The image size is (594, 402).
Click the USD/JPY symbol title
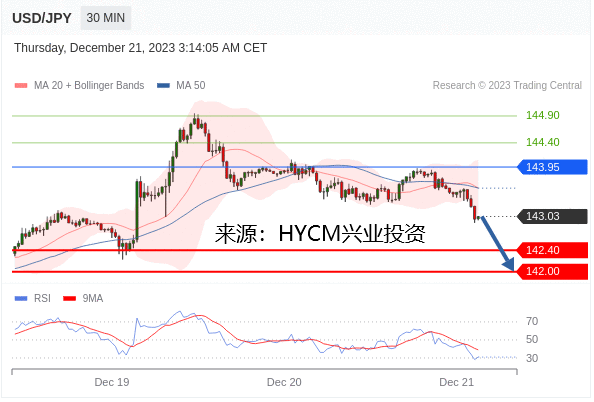click(42, 18)
